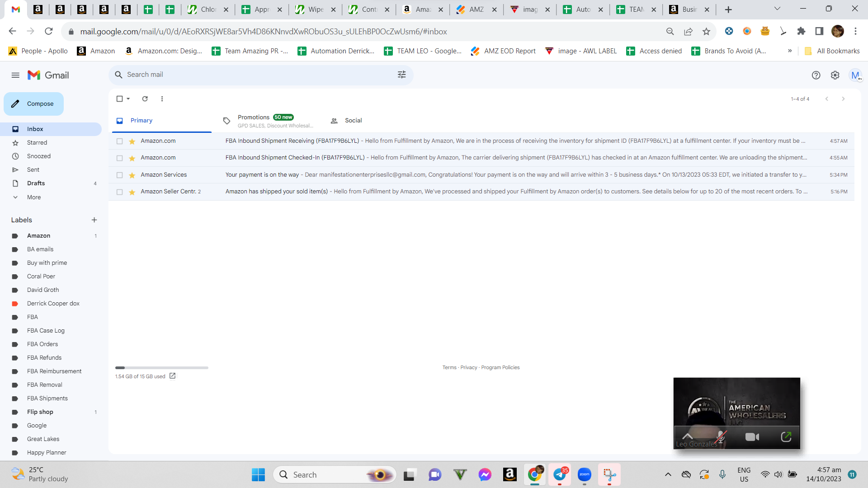The width and height of the screenshot is (868, 488).
Task: Open the Privacy link
Action: coord(469,368)
